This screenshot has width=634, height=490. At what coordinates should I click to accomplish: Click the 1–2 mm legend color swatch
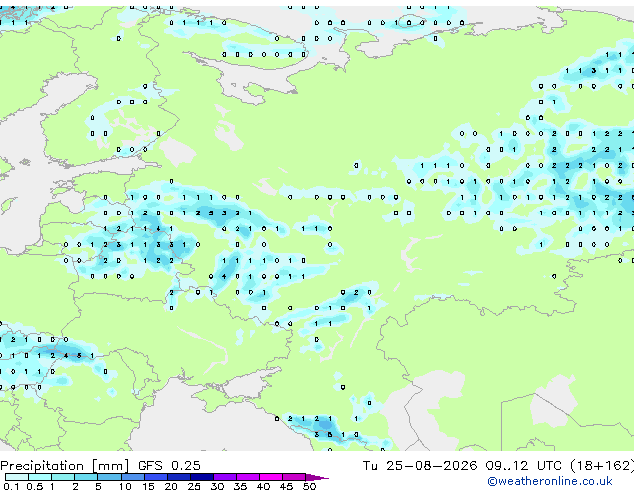pyautogui.click(x=63, y=477)
